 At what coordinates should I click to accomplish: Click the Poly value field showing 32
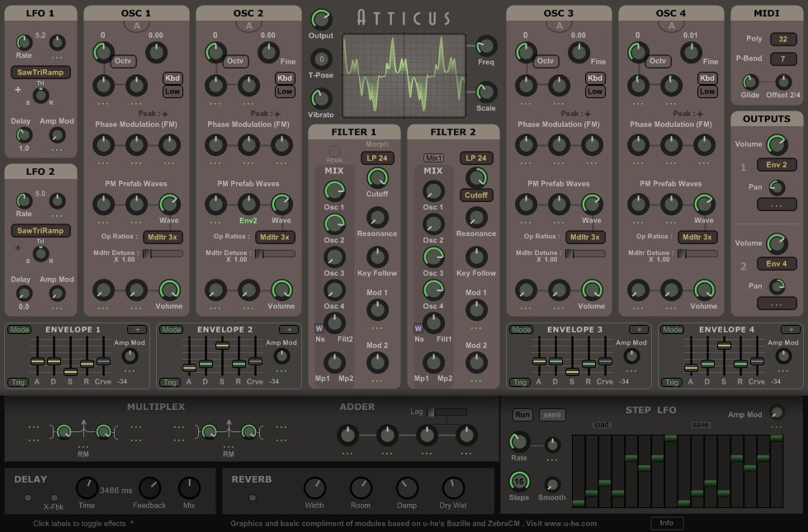click(782, 39)
